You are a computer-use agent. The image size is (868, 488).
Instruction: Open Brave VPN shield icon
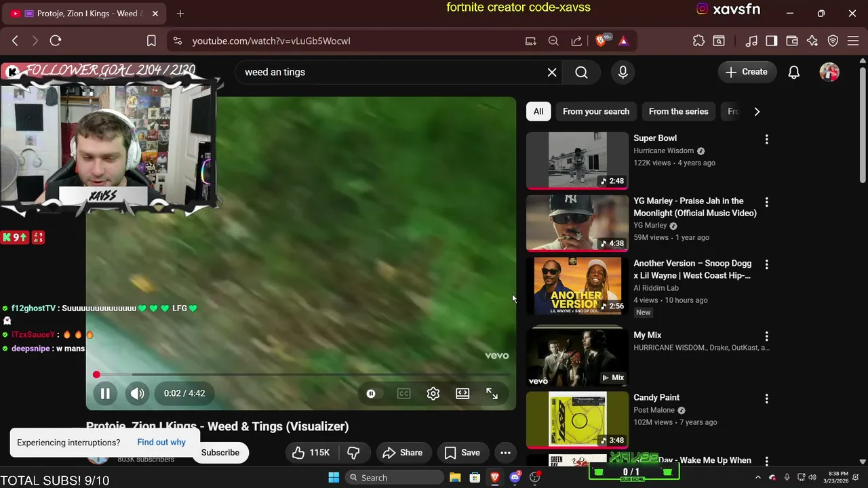click(833, 41)
